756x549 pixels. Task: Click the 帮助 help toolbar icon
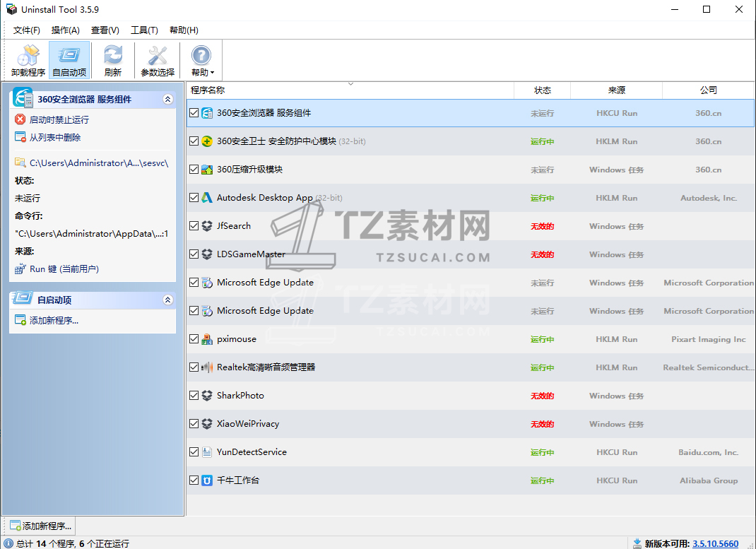201,56
